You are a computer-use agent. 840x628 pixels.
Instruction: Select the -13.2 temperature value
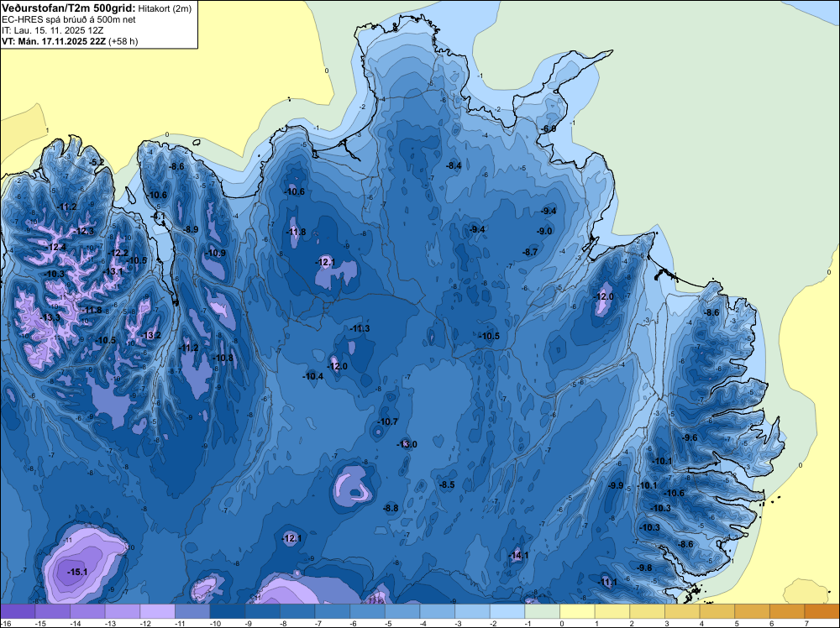(x=150, y=335)
